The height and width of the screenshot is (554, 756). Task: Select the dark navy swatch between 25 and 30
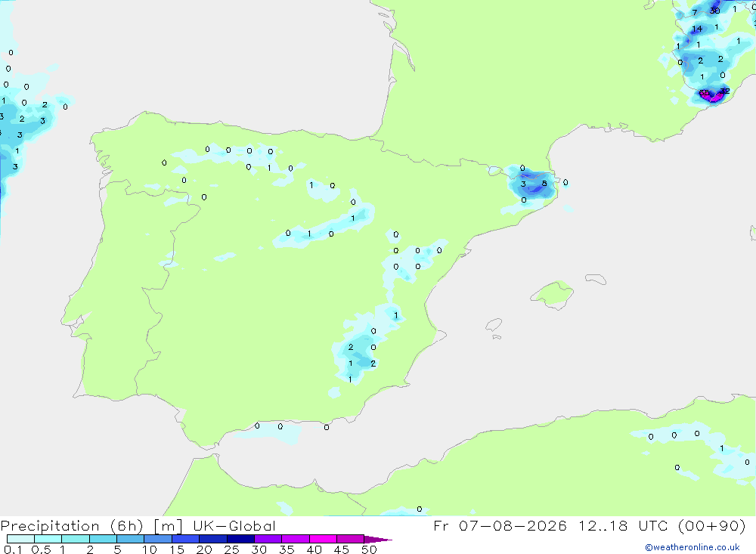pyautogui.click(x=240, y=539)
